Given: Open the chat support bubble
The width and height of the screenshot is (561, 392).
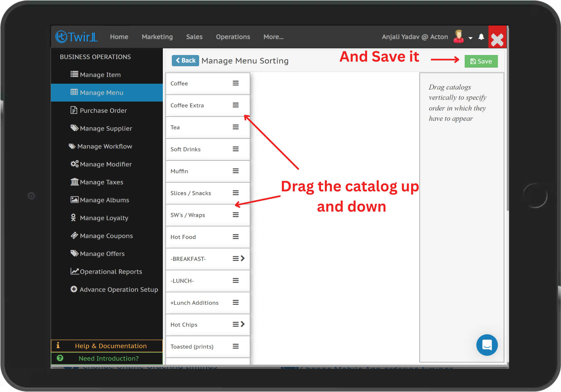Looking at the screenshot, I should click(487, 345).
